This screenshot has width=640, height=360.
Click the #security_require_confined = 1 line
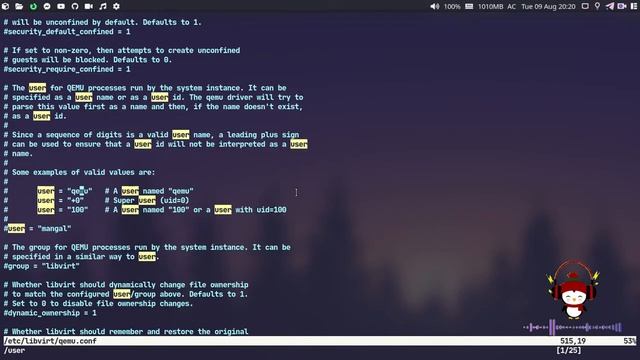click(67, 69)
